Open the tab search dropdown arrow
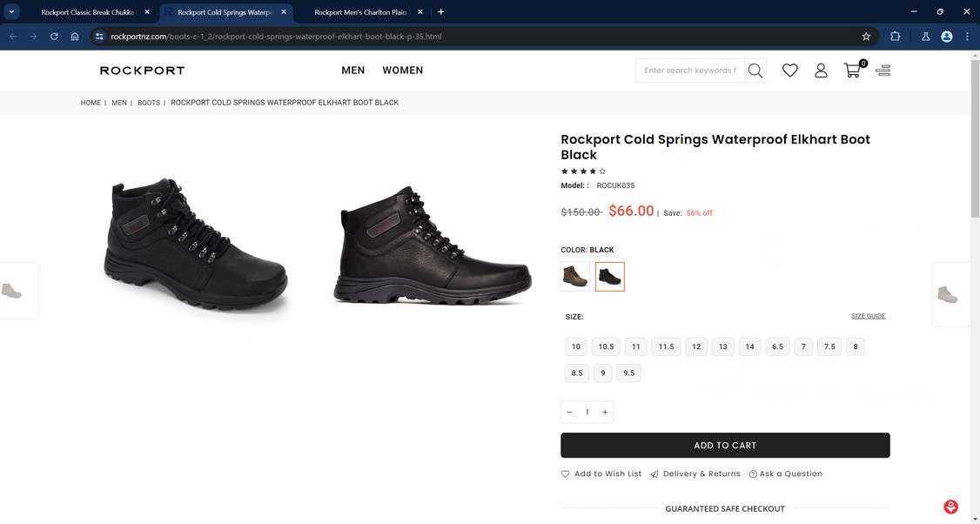This screenshot has height=524, width=980. pyautogui.click(x=12, y=12)
